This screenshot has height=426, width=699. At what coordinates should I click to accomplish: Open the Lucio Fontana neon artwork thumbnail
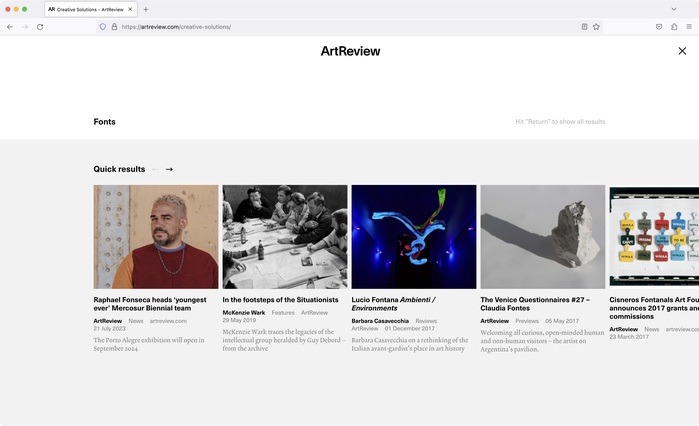pyautogui.click(x=414, y=237)
